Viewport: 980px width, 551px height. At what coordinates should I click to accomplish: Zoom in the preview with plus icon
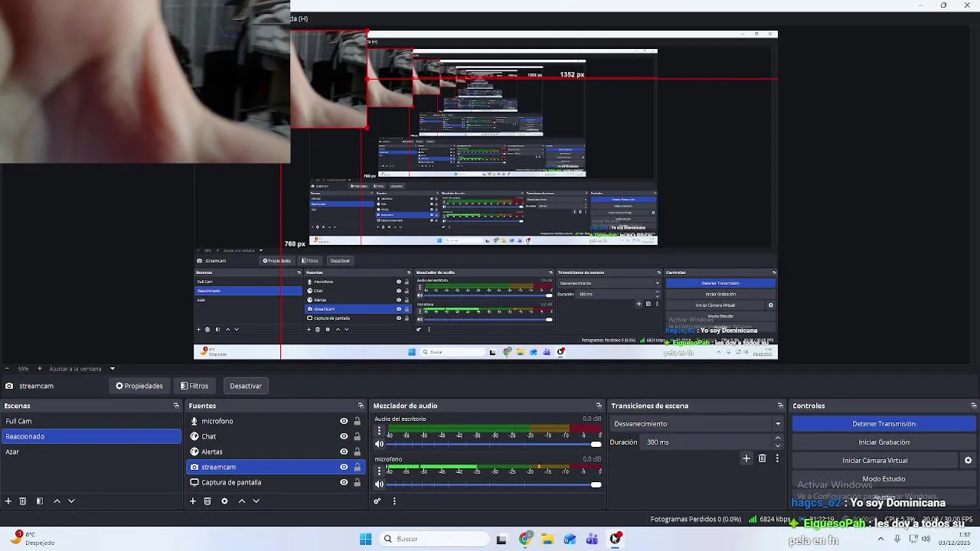40,369
